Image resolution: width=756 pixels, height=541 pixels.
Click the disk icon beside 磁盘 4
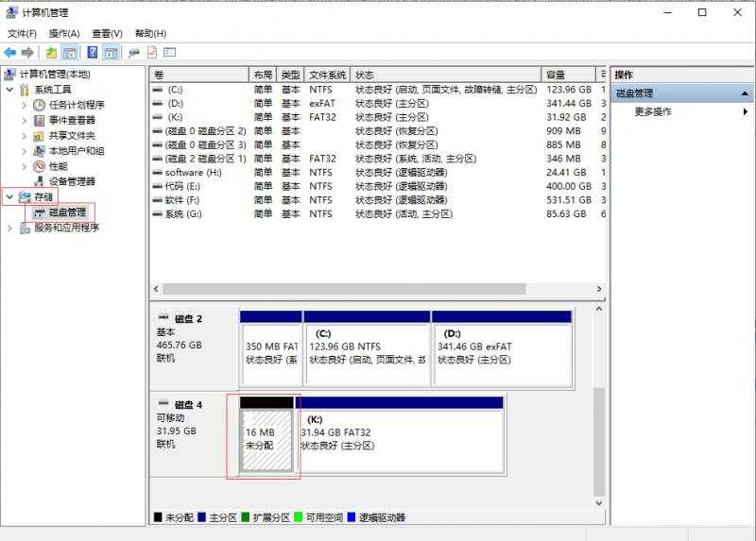pos(163,403)
